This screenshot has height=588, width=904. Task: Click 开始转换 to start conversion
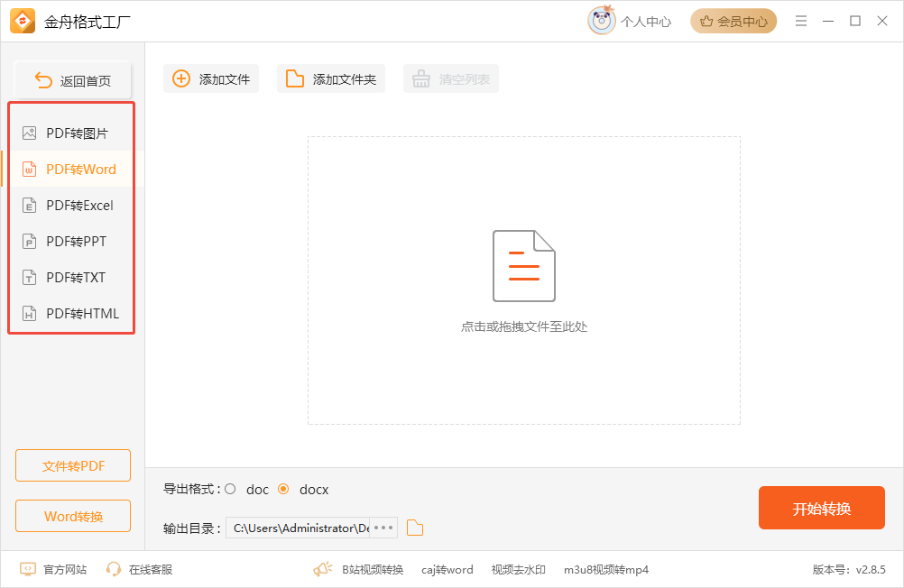(x=822, y=508)
